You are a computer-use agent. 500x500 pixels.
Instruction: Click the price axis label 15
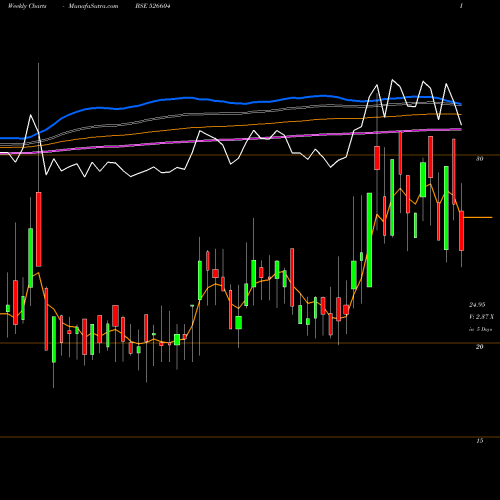479,441
